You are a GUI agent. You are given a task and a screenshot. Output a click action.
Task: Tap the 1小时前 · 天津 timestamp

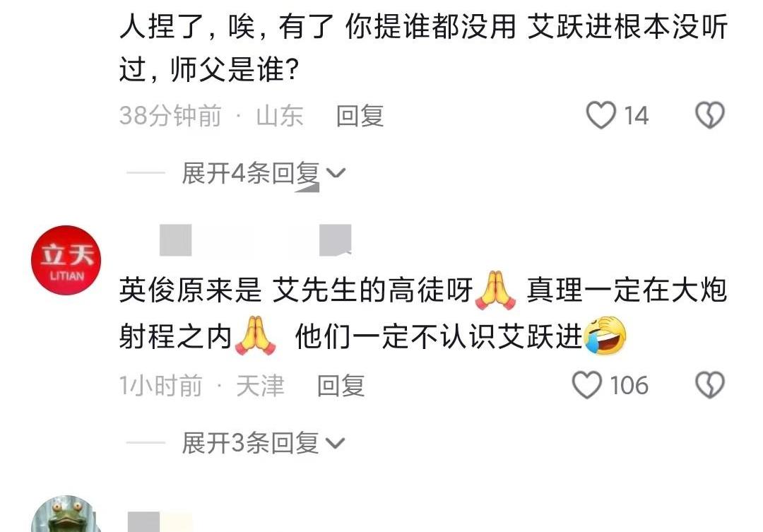pyautogui.click(x=202, y=386)
